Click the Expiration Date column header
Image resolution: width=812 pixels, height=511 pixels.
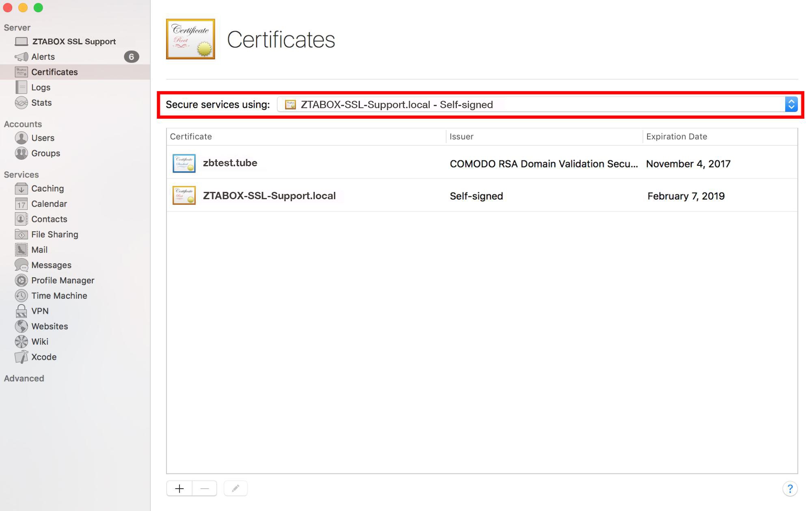[x=676, y=137]
